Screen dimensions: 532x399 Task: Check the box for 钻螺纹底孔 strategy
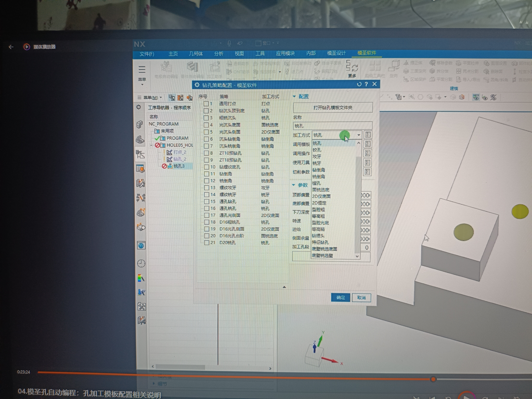(206, 167)
